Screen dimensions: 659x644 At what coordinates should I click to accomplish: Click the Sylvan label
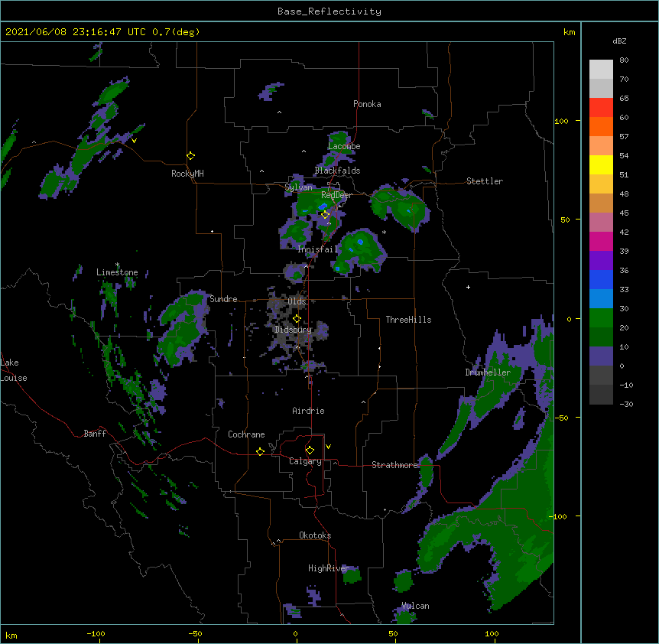coord(298,187)
